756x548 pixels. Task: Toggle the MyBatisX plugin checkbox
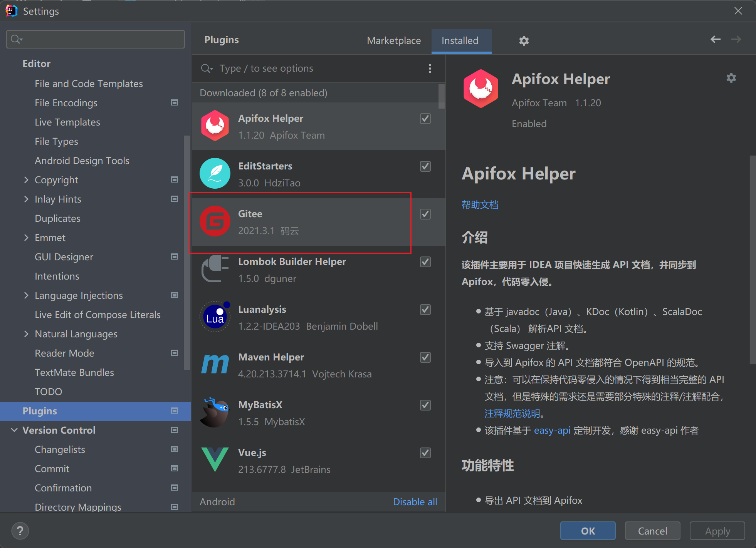click(425, 405)
